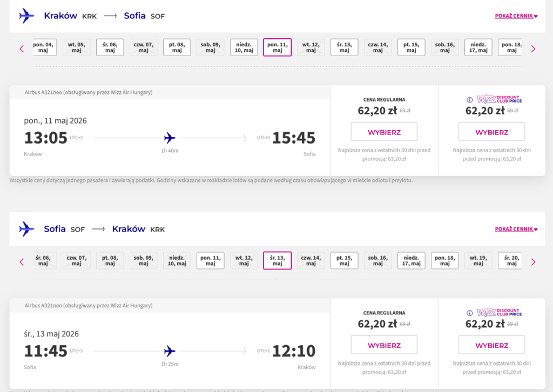Image resolution: width=553 pixels, height=392 pixels.
Task: Choose regular price for Sofia–Kraków flight
Action: coord(384,346)
